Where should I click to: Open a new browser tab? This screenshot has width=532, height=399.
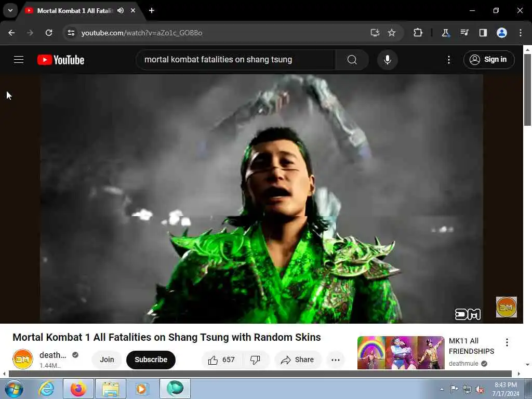pyautogui.click(x=152, y=10)
